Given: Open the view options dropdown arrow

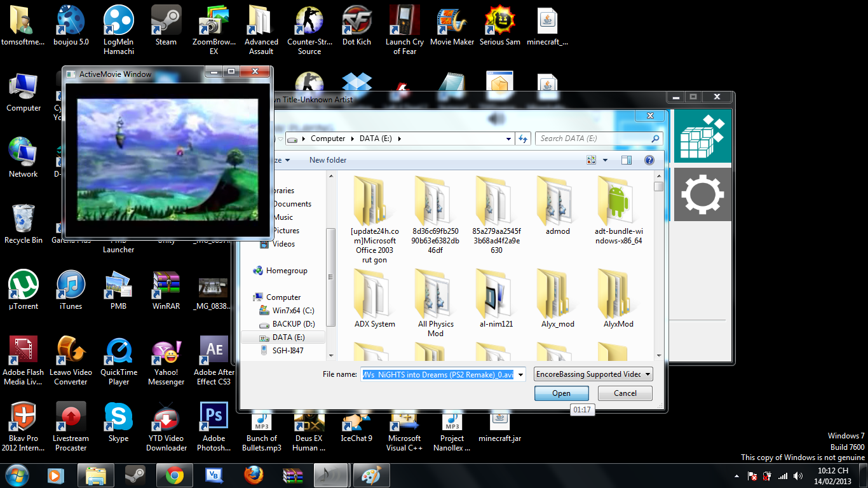Looking at the screenshot, I should click(x=605, y=160).
